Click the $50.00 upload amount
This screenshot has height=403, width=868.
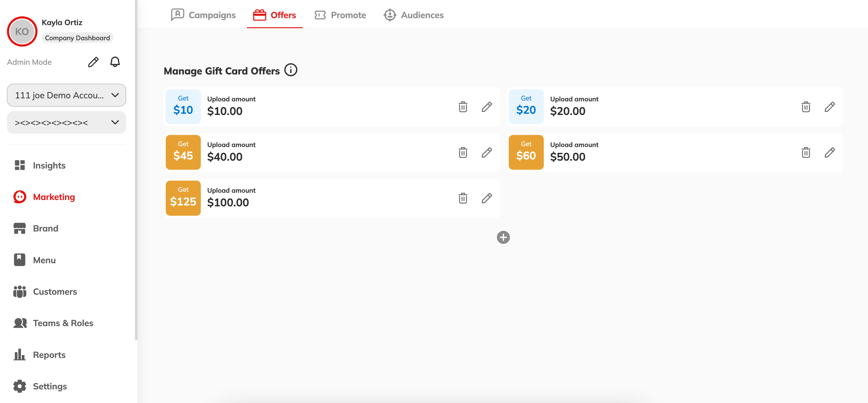click(x=568, y=157)
